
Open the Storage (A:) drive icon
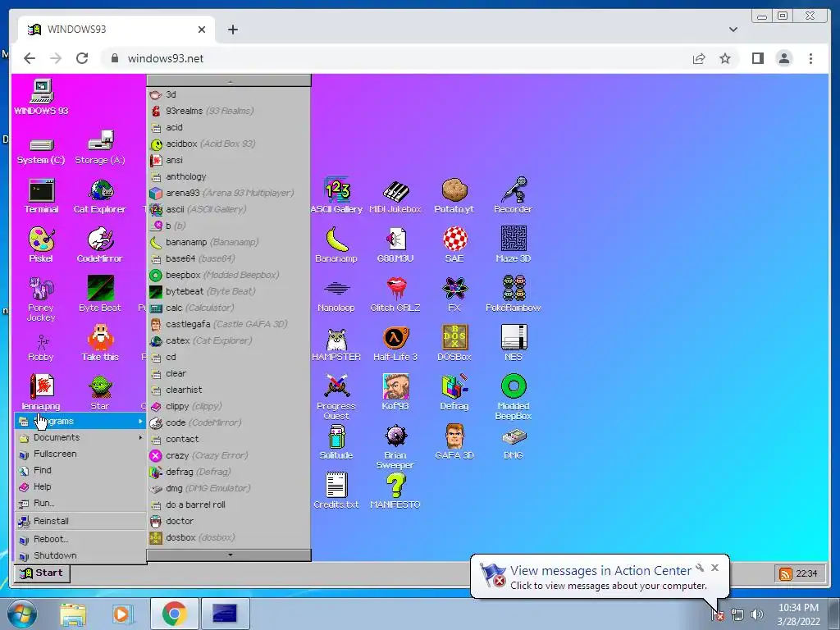point(100,148)
